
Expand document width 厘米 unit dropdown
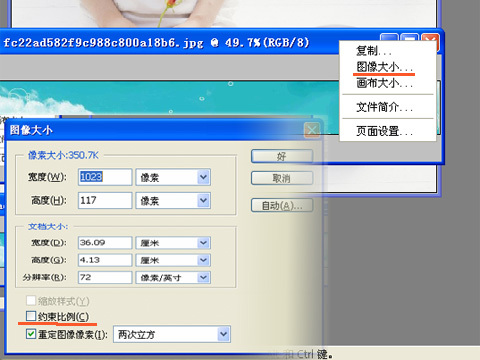click(x=173, y=243)
